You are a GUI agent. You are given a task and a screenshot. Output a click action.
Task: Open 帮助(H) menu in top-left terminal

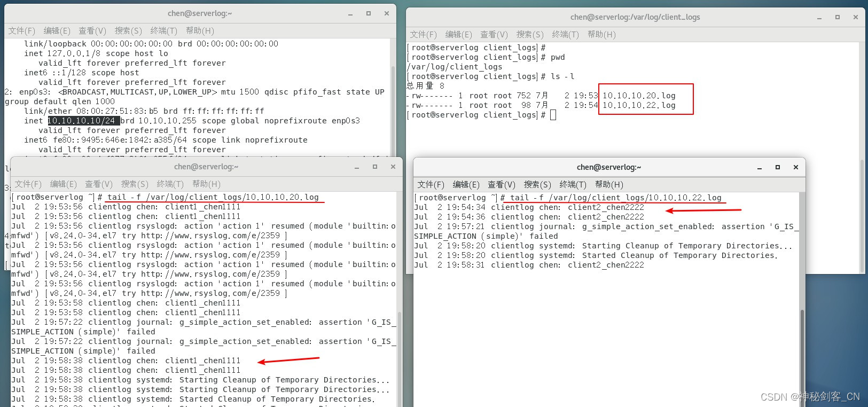(x=200, y=30)
